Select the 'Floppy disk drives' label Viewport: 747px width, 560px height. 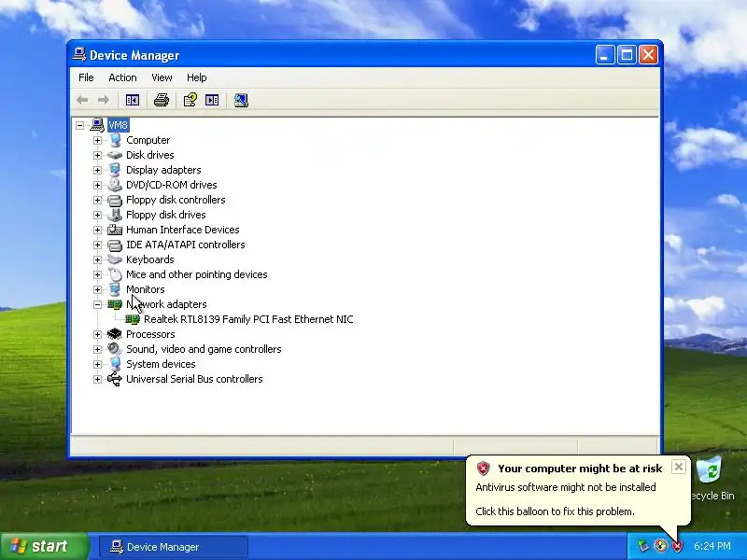(166, 215)
